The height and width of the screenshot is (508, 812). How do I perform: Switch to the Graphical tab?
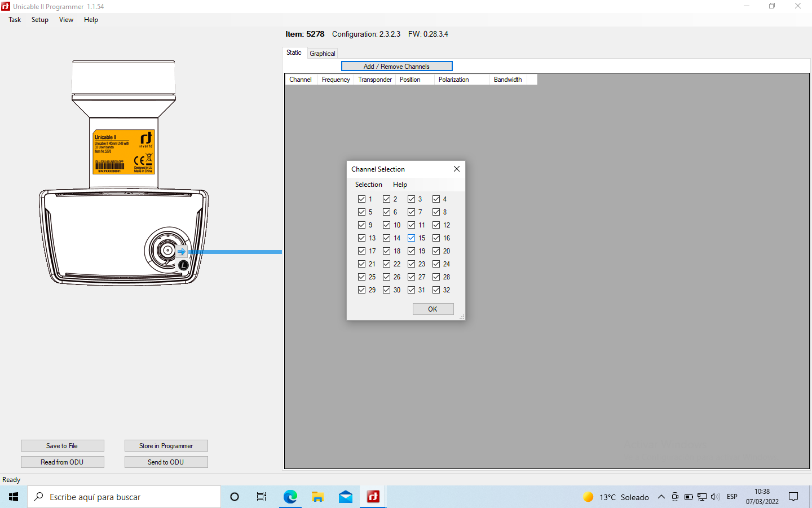[x=323, y=54]
